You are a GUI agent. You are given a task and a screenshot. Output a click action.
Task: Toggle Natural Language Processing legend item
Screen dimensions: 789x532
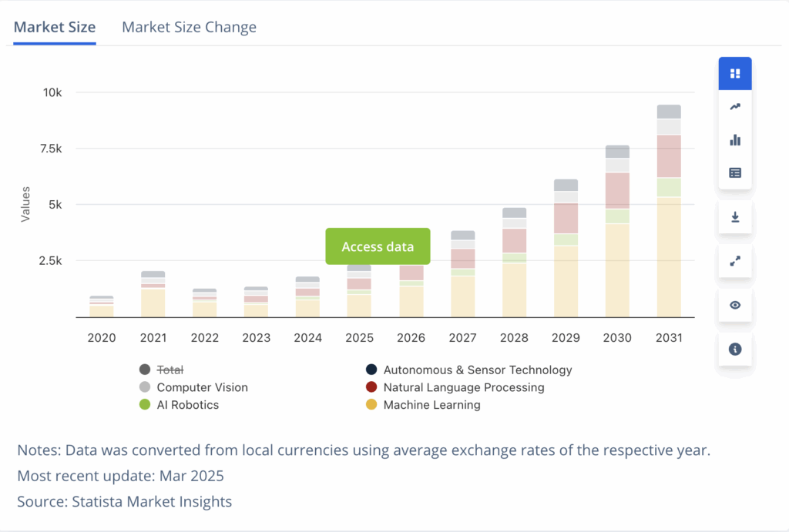pyautogui.click(x=463, y=387)
